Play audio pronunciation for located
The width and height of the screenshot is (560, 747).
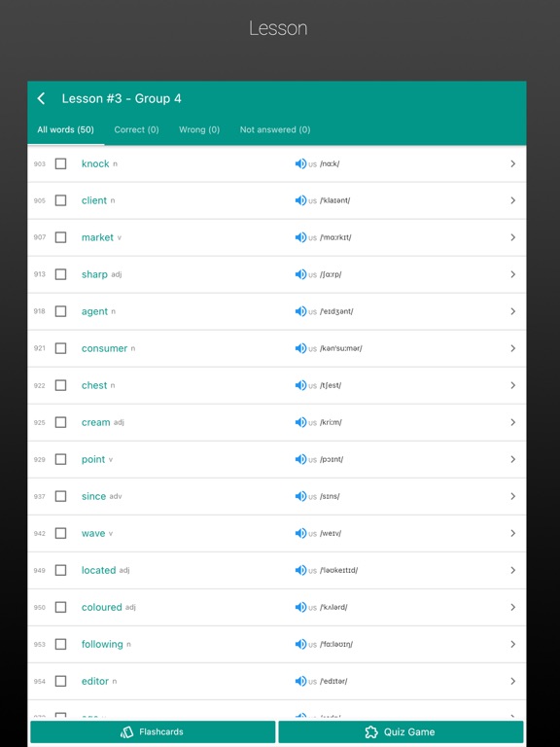300,570
